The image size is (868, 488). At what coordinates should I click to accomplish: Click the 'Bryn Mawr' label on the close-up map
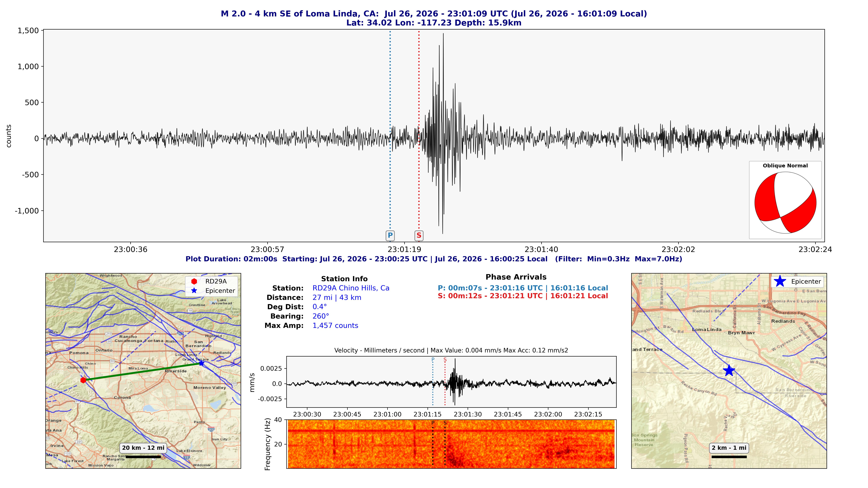pyautogui.click(x=741, y=333)
